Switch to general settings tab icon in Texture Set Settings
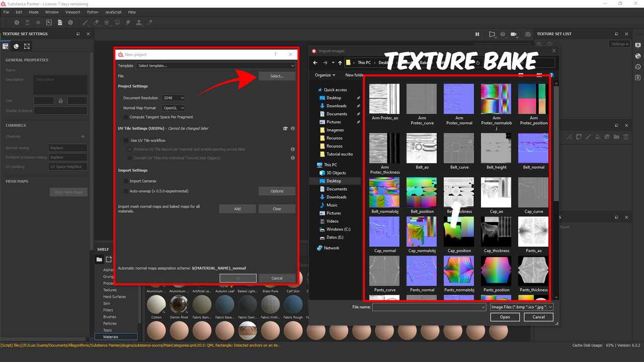 (6, 46)
